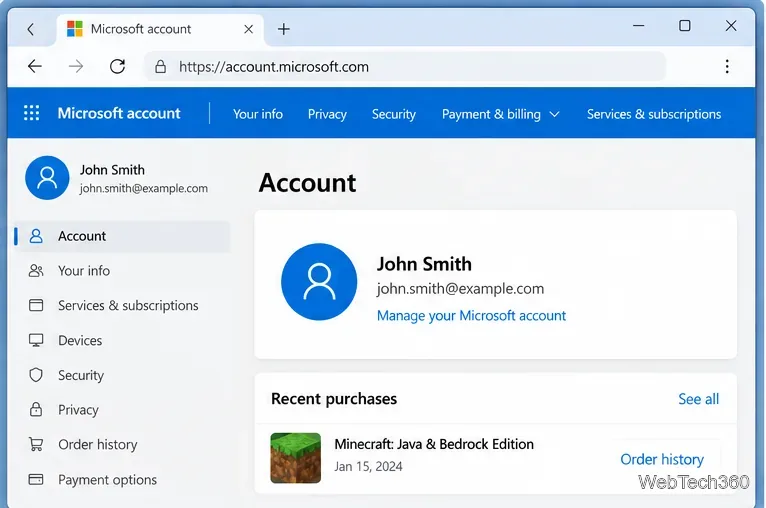Reload the page with refresh icon
The height and width of the screenshot is (508, 766).
[117, 66]
